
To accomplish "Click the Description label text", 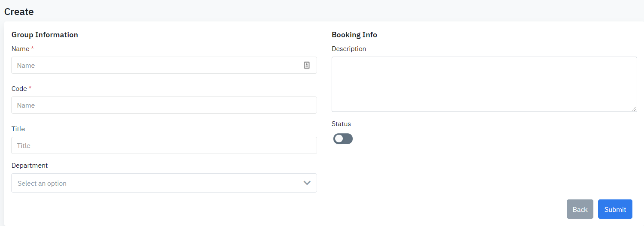I will [x=349, y=49].
